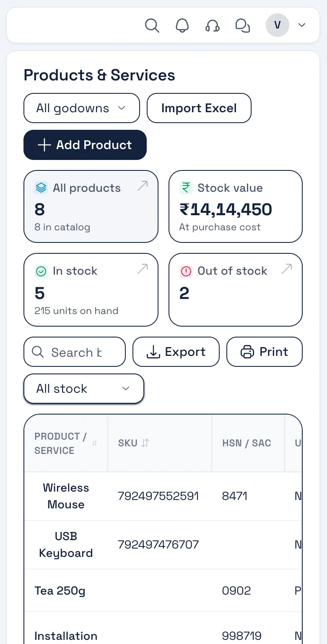Image resolution: width=327 pixels, height=644 pixels.
Task: Click the V user avatar
Action: click(278, 25)
